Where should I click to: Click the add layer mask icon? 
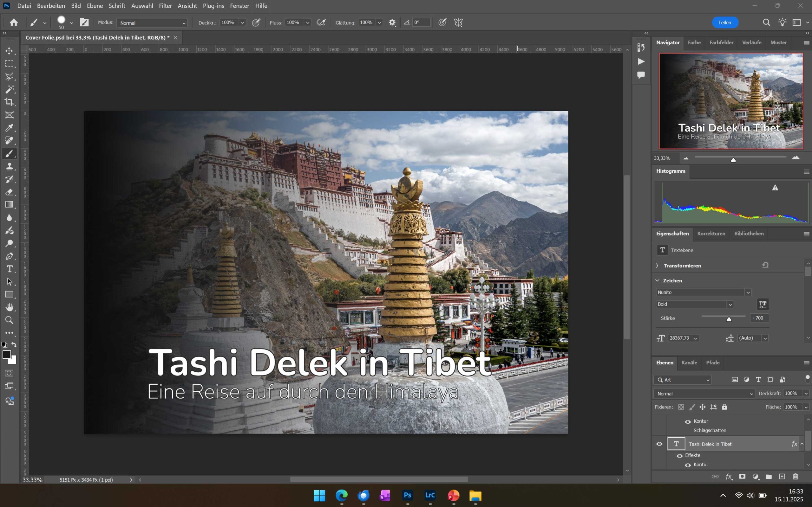742,477
